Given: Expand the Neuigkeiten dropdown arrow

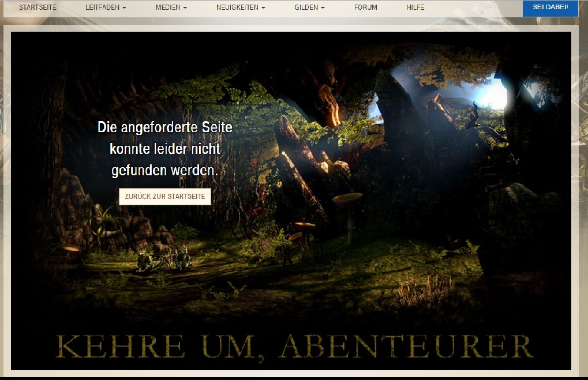Looking at the screenshot, I should [263, 7].
